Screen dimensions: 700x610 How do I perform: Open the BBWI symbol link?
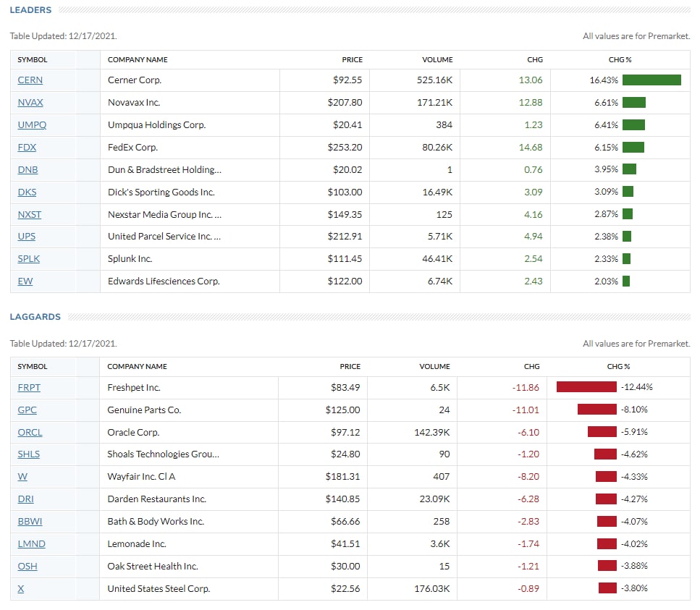click(x=30, y=522)
